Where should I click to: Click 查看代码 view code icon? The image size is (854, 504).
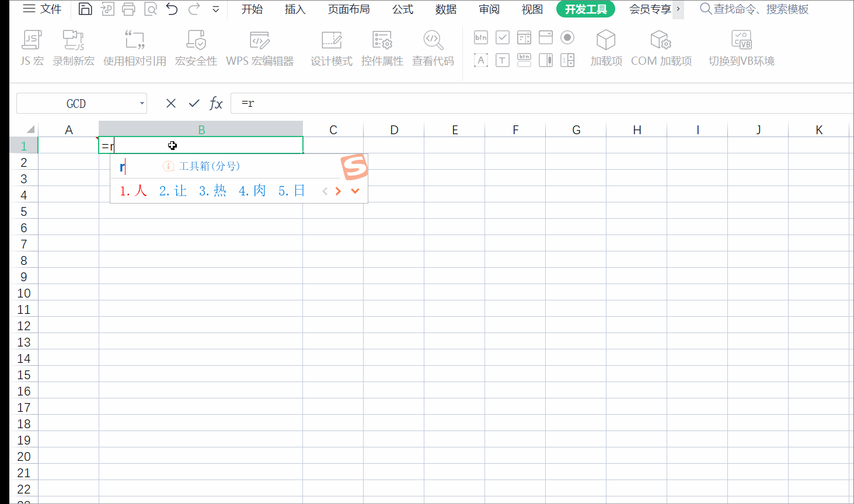click(433, 48)
